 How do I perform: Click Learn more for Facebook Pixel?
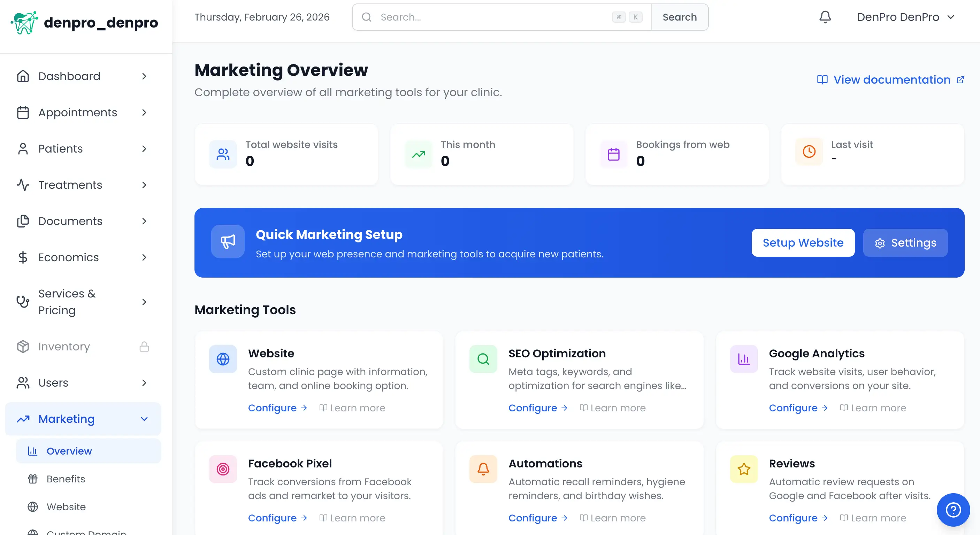pos(357,518)
